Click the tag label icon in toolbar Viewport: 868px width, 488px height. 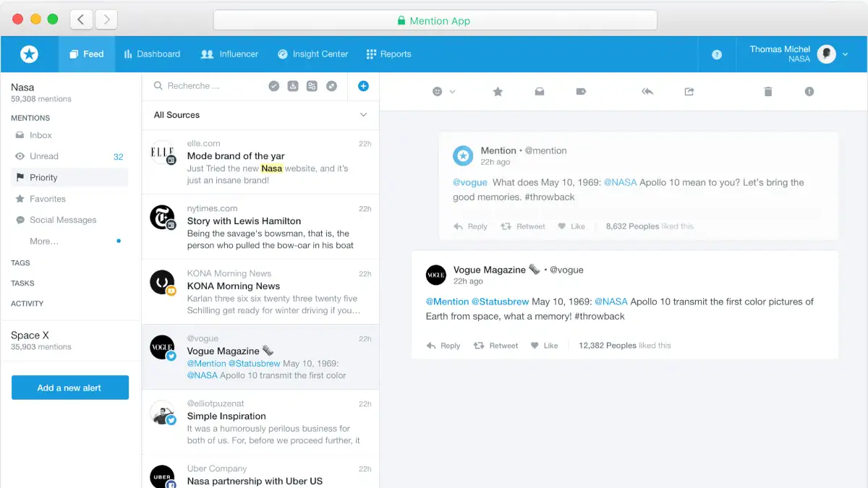click(x=581, y=92)
